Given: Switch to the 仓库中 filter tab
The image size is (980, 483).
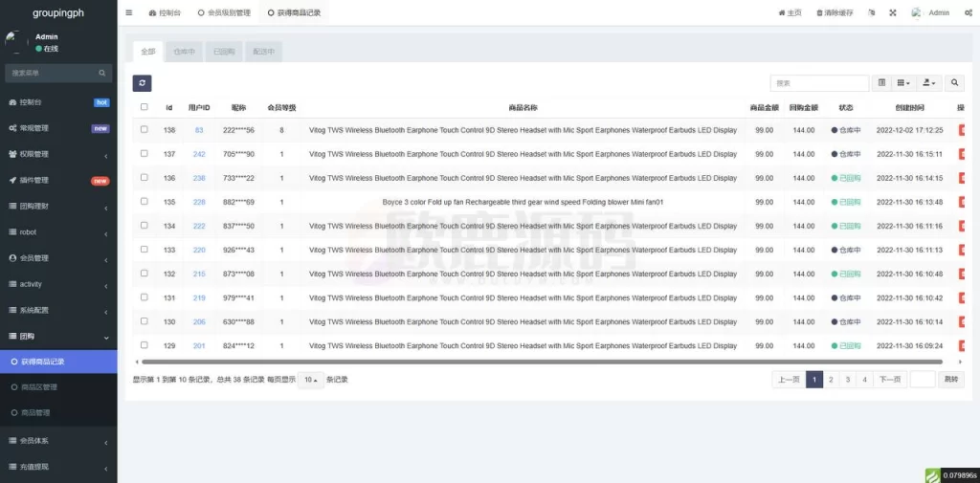Looking at the screenshot, I should point(184,52).
